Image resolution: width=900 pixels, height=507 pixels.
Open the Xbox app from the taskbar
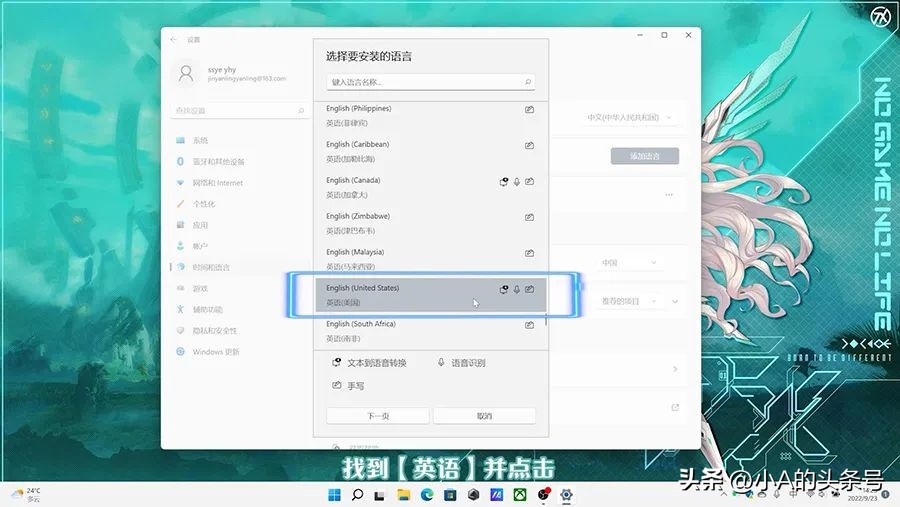point(520,495)
